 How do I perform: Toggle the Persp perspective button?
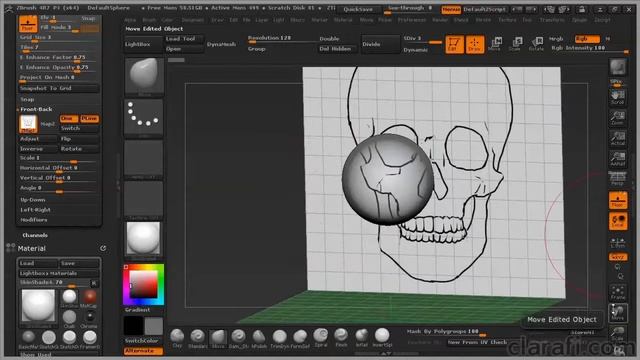coord(618,180)
